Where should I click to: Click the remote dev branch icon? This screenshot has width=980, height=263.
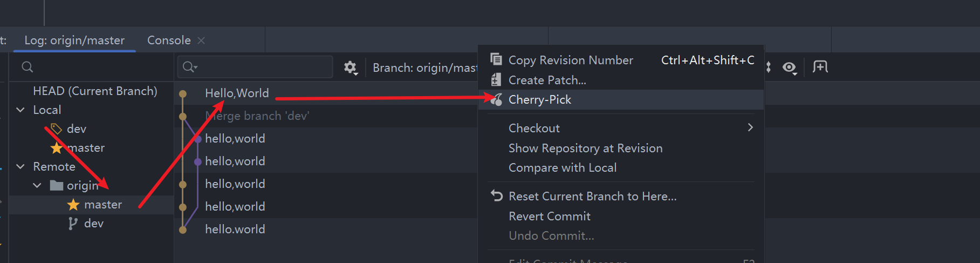73,224
